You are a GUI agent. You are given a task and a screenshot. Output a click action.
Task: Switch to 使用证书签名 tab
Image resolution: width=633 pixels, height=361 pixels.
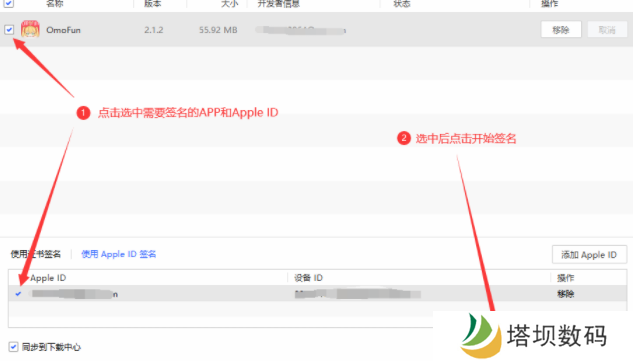(x=36, y=254)
